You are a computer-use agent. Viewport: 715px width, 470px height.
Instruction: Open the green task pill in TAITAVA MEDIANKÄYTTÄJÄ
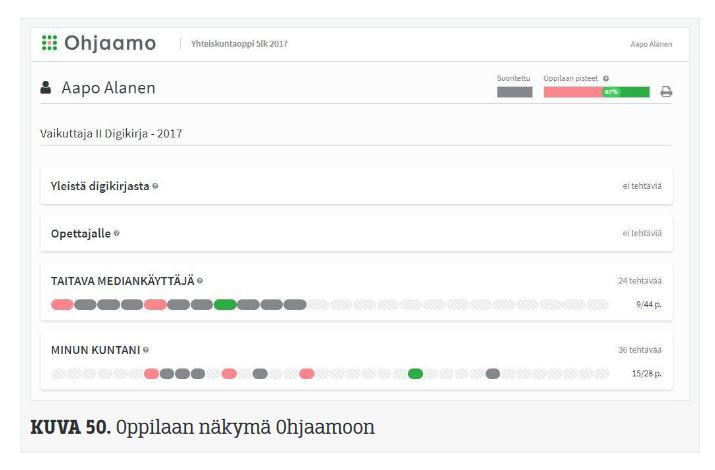[x=225, y=304]
